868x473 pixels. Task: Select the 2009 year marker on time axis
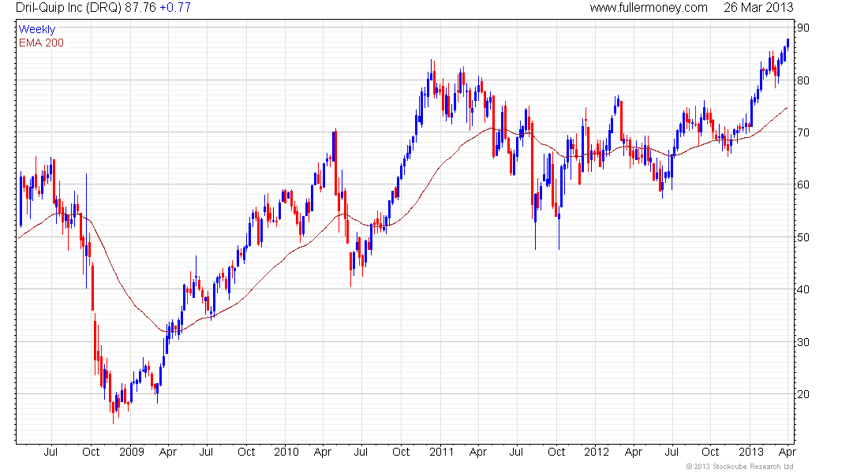tap(132, 452)
